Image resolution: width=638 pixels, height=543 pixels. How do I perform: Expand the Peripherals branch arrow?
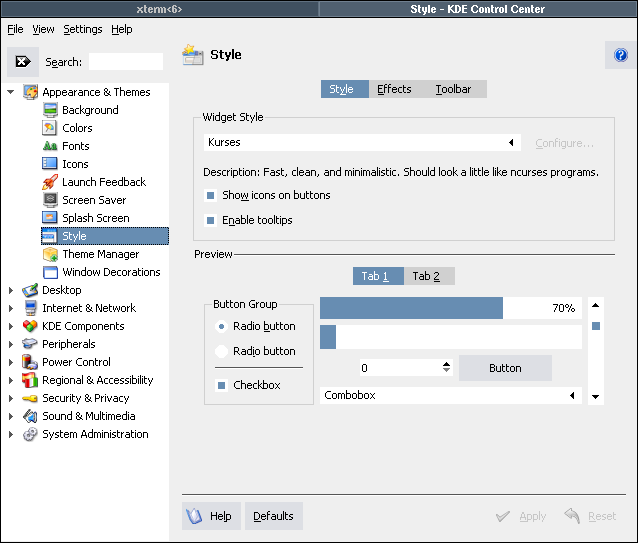(11, 344)
